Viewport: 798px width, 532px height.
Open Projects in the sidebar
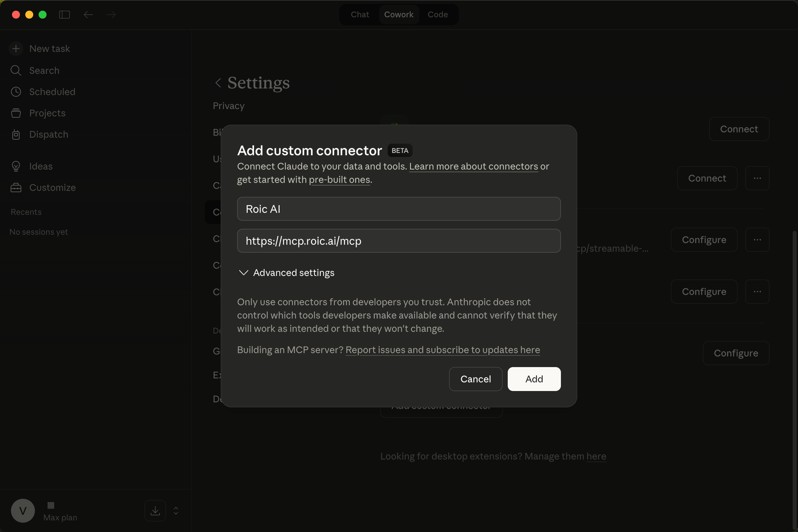pyautogui.click(x=47, y=113)
